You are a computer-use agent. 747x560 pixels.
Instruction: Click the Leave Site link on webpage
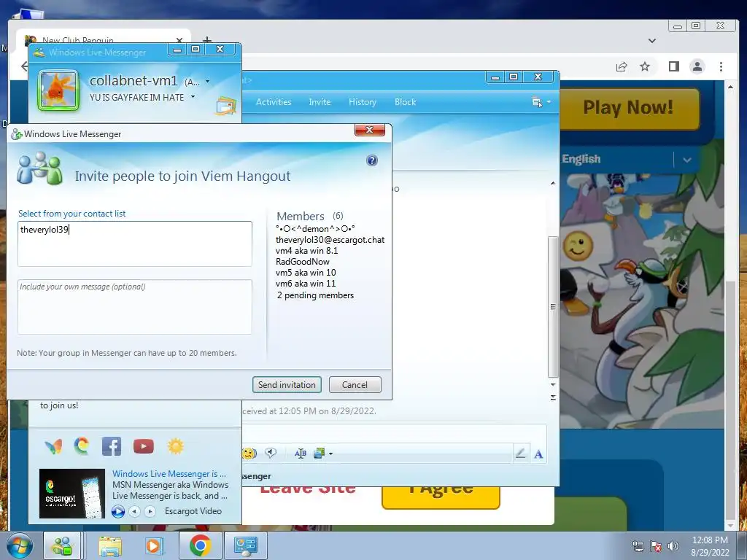pos(308,491)
